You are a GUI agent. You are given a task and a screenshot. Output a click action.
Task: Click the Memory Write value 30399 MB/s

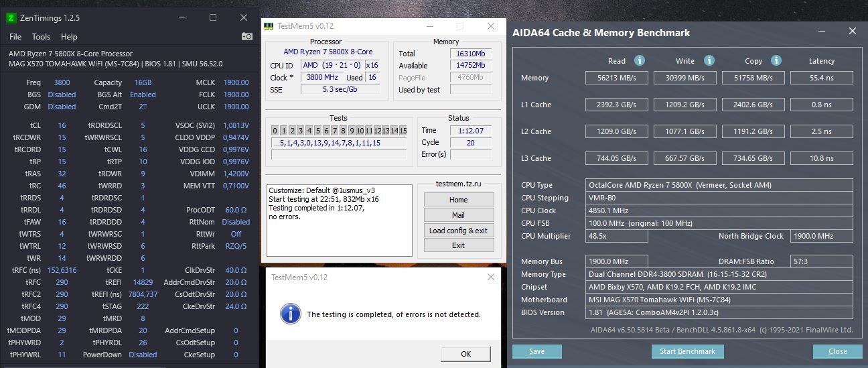click(x=685, y=78)
